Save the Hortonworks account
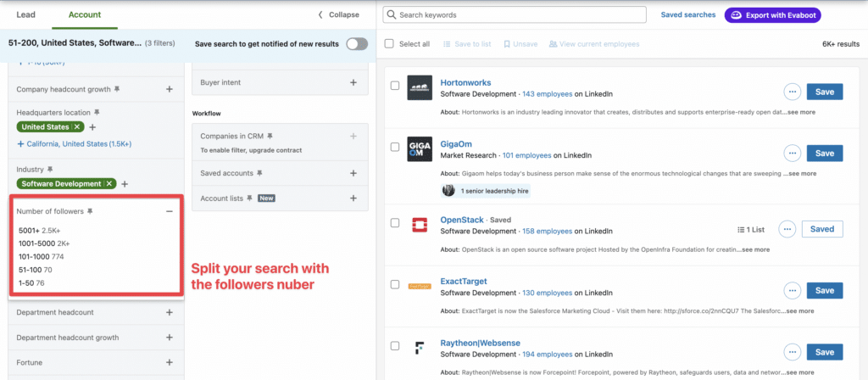 pos(824,92)
